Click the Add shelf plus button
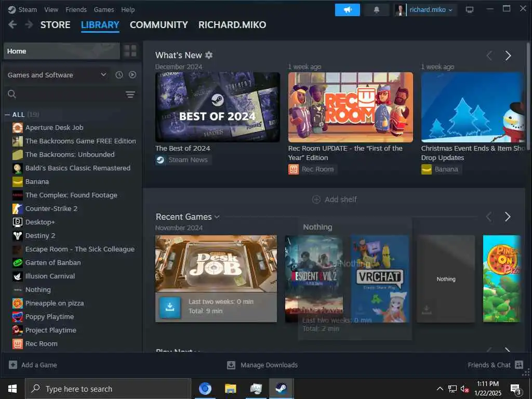 pyautogui.click(x=316, y=199)
